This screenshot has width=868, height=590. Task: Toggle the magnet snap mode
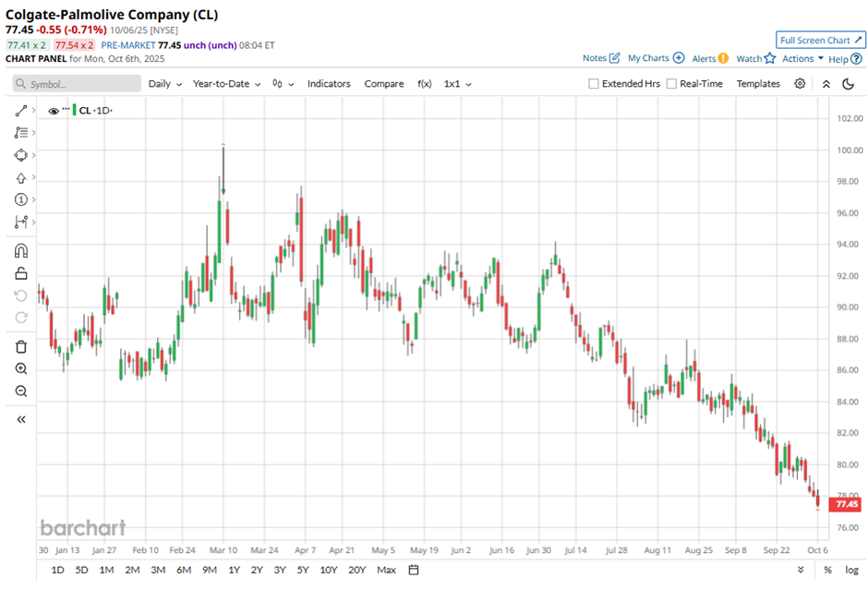(21, 251)
